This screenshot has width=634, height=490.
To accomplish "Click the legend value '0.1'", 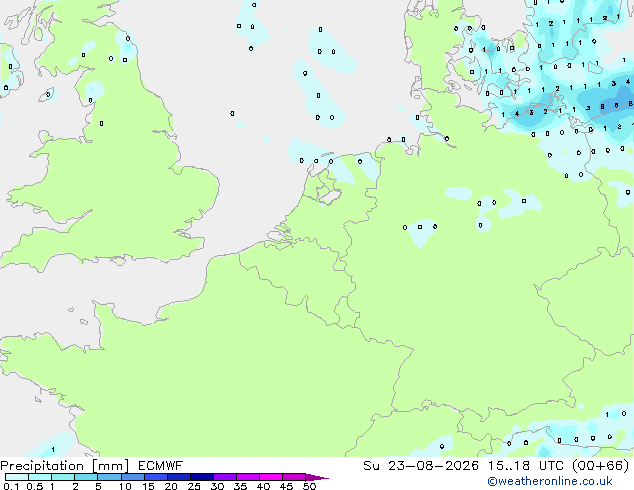I will point(11,486).
